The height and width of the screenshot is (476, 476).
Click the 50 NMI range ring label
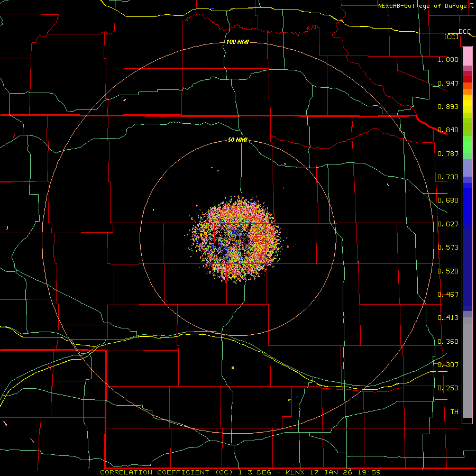click(237, 140)
